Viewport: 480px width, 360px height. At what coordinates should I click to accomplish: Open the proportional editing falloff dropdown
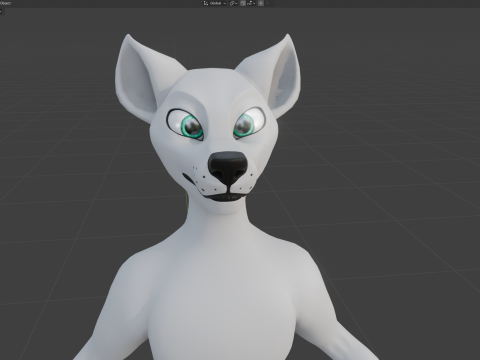[x=269, y=3]
